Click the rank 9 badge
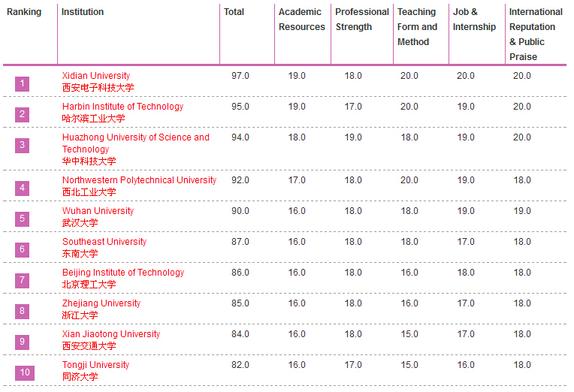574x392 pixels. tap(22, 342)
